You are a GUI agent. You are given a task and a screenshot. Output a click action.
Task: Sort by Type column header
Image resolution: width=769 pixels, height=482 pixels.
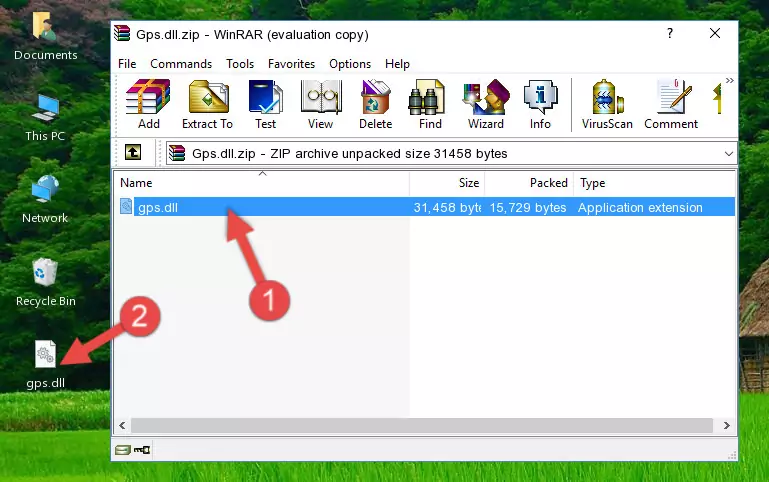click(x=654, y=183)
